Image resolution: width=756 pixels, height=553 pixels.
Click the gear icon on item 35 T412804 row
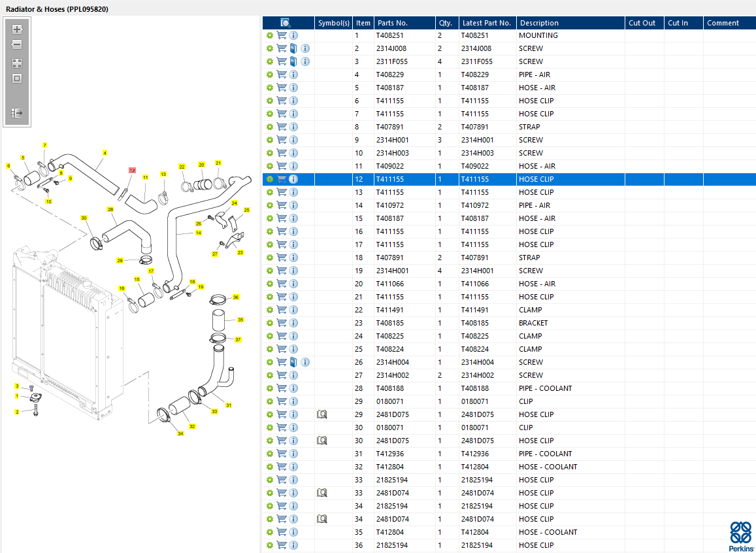tap(269, 532)
